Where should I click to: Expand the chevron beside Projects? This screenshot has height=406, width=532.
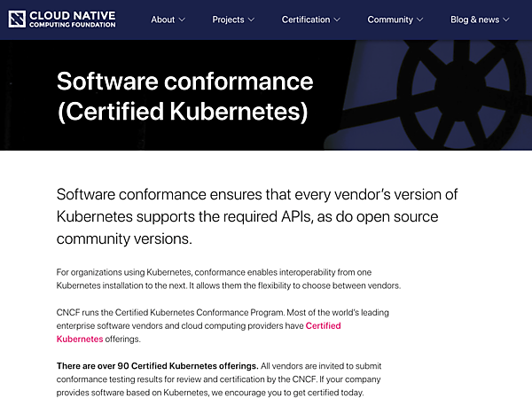coord(251,20)
